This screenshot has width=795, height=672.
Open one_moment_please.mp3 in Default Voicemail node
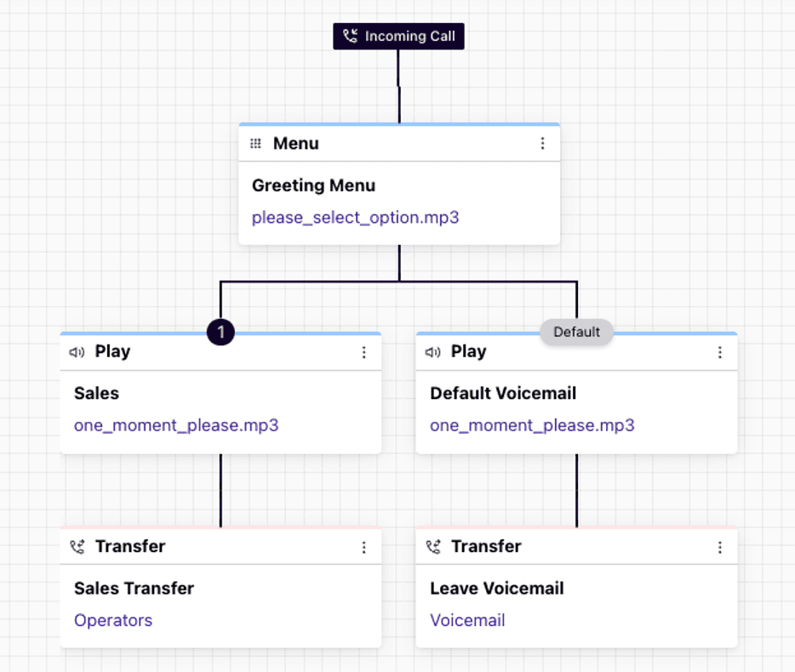(532, 425)
